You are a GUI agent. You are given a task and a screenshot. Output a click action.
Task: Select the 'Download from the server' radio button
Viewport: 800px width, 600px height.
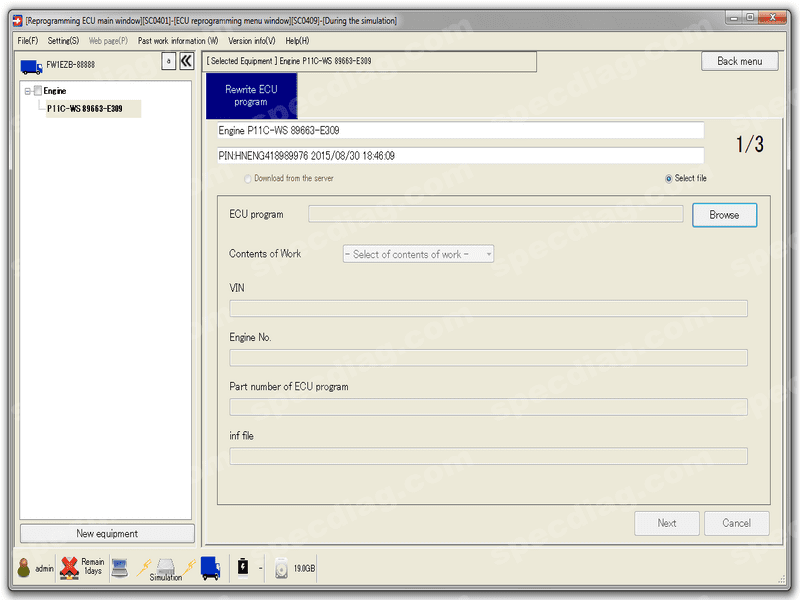tap(247, 179)
